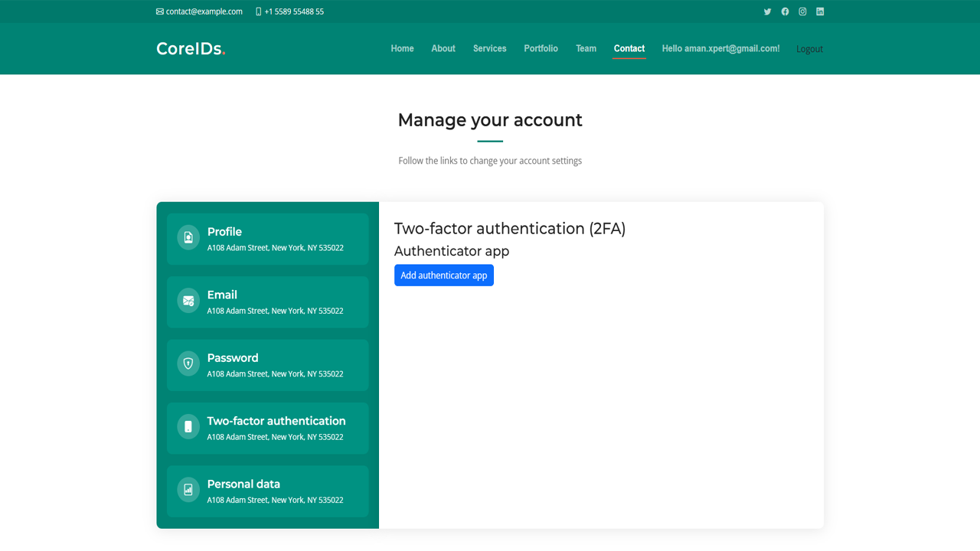The width and height of the screenshot is (980, 551).
Task: Select the Email envelope icon
Action: click(188, 301)
